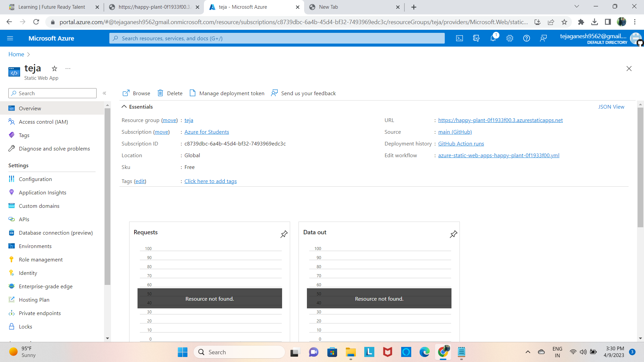
Task: Open Azure Cloud Shell icon
Action: pos(460,38)
